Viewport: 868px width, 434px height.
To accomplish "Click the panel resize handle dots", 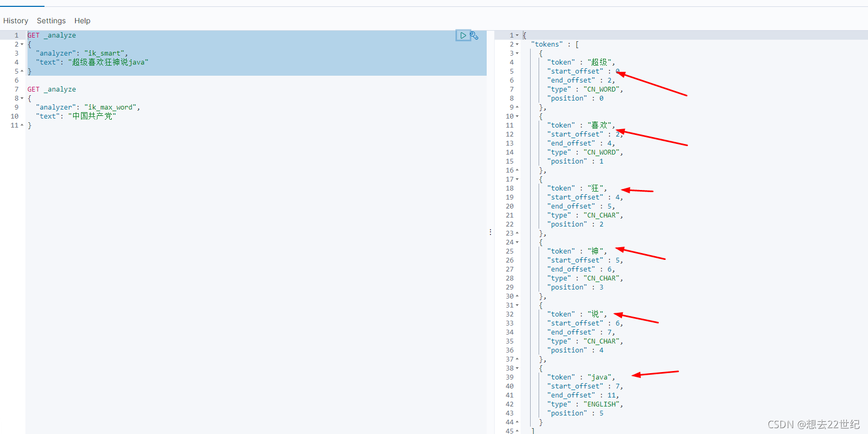I will 490,232.
